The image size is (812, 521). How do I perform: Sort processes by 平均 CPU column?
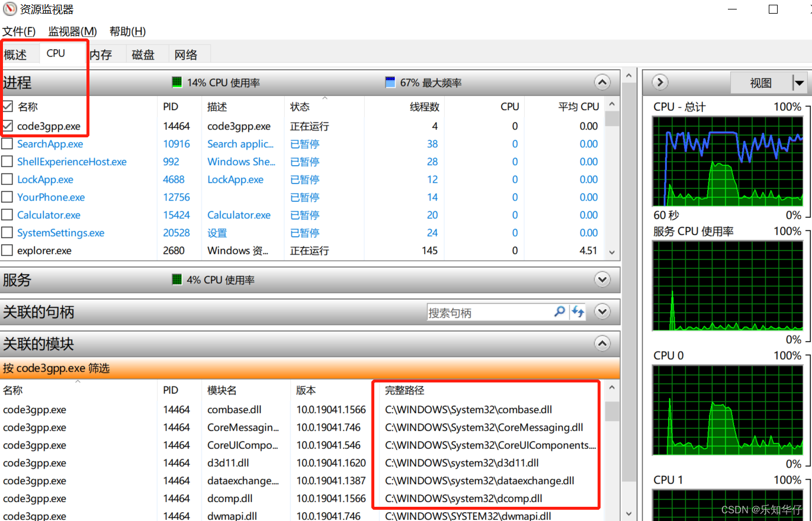[x=578, y=107]
